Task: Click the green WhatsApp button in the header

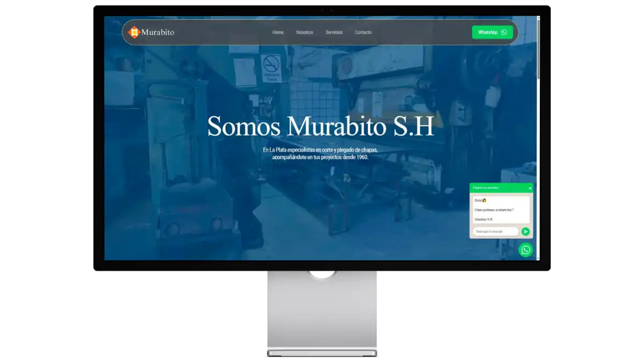Action: 492,32
